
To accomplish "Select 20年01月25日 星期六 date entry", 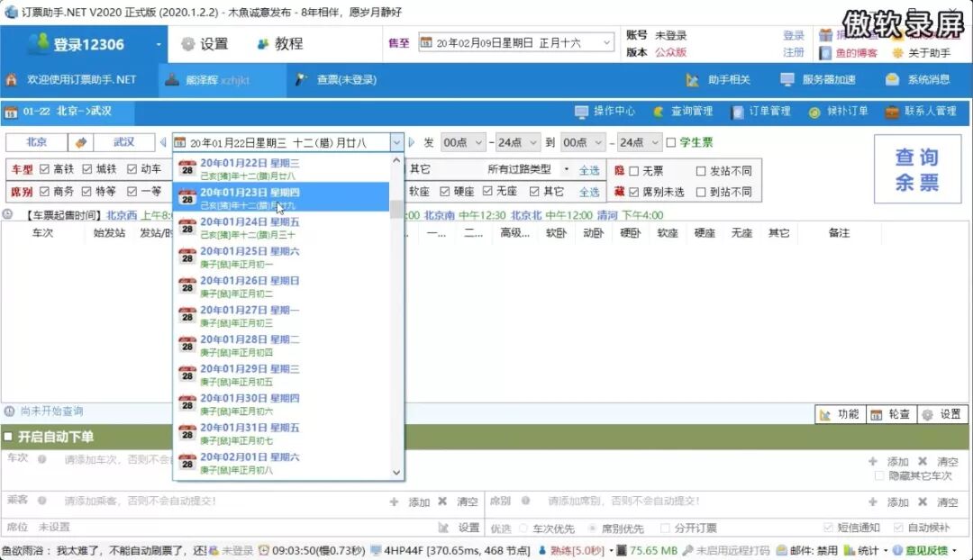I will (282, 256).
